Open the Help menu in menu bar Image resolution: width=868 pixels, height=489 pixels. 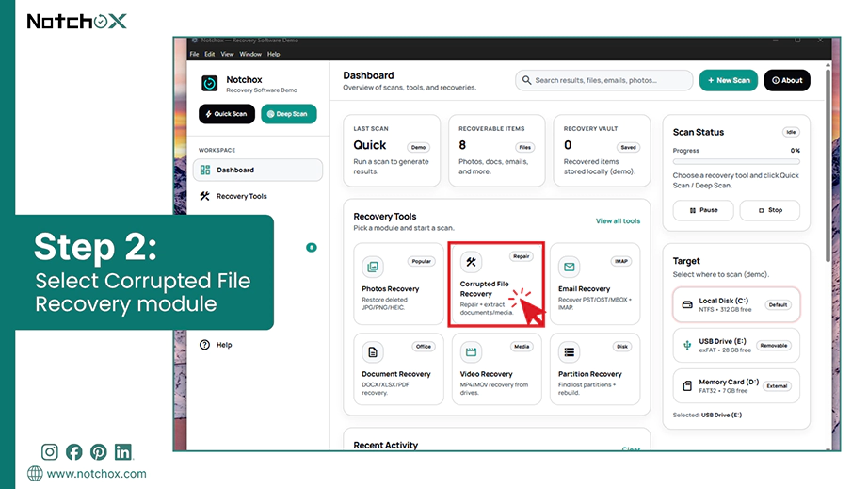tap(273, 55)
